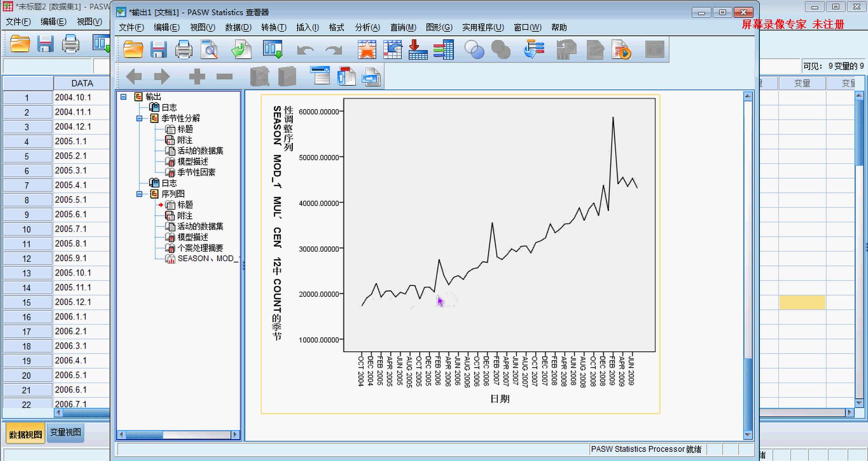Image resolution: width=868 pixels, height=461 pixels.
Task: Click the Run script icon with play arrow
Action: point(621,49)
